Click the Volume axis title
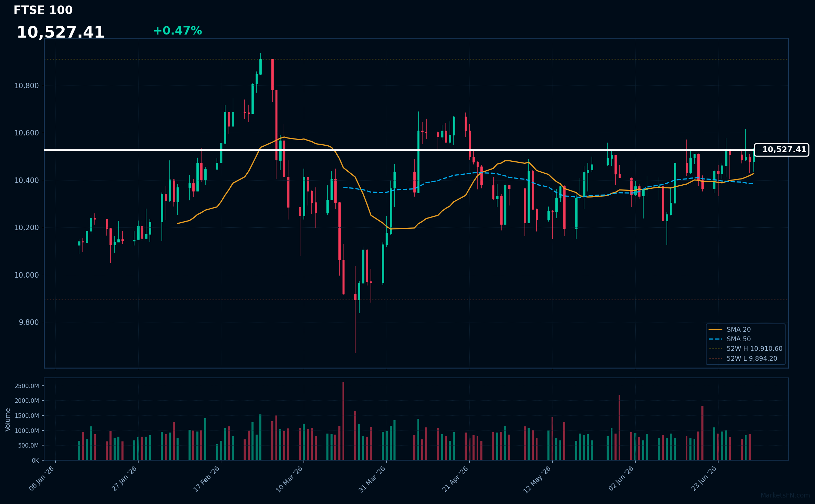This screenshot has height=504, width=815. coord(8,420)
